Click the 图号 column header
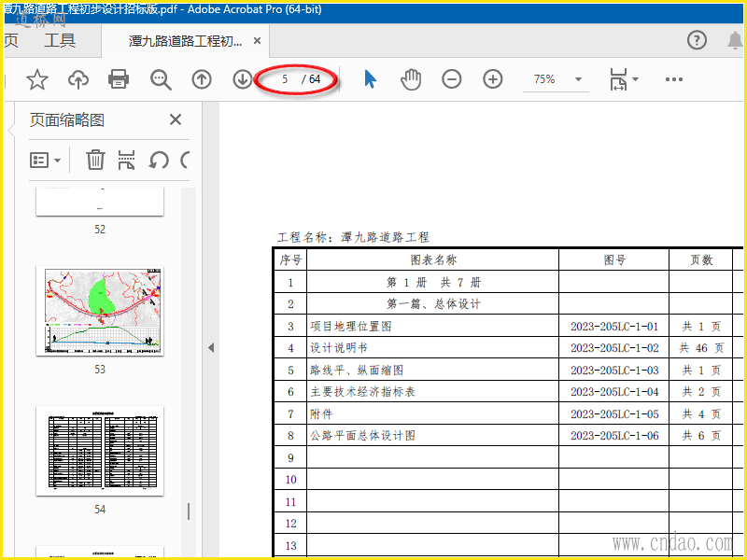Viewport: 747px width, 560px height. 614,260
